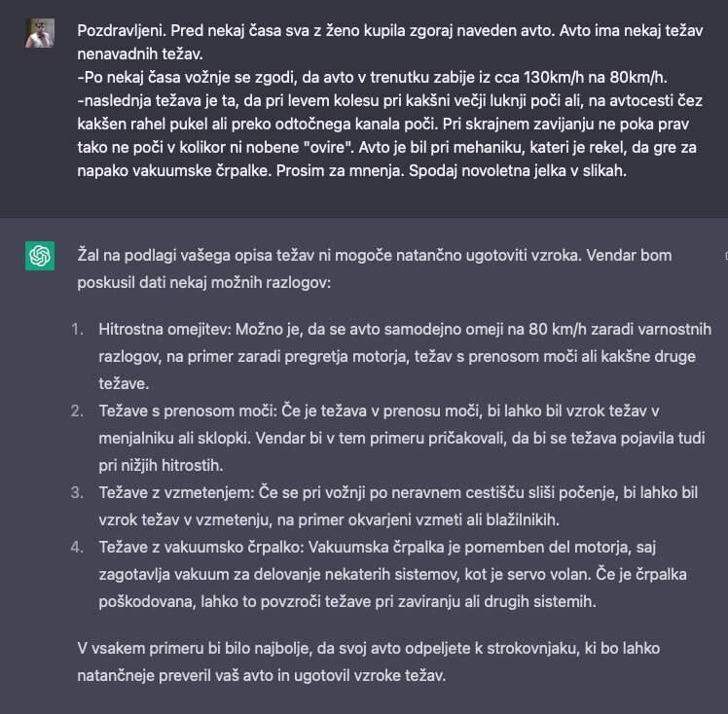Click the line starting '-Po nekaj časa vožnje'
Viewport: 728px width, 714px height.
(x=373, y=77)
